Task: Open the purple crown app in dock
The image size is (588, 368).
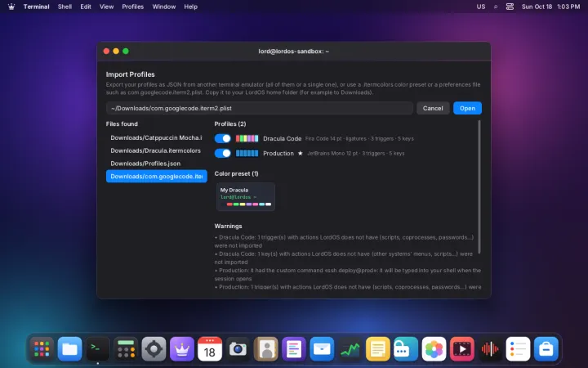Action: [x=182, y=349]
